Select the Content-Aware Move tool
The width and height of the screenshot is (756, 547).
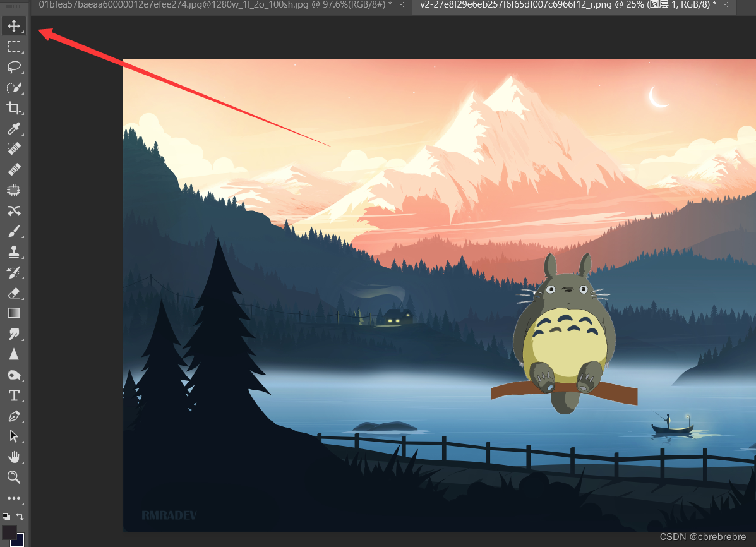(14, 211)
